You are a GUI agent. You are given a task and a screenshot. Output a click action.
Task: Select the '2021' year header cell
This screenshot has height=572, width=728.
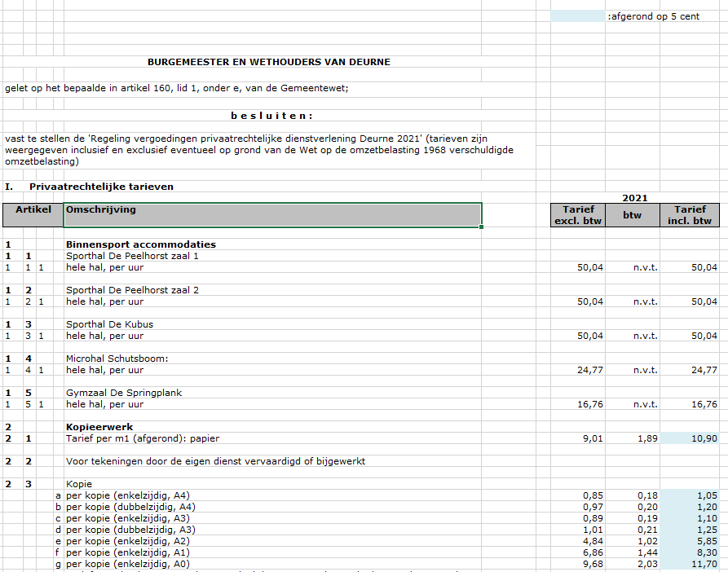click(x=634, y=198)
